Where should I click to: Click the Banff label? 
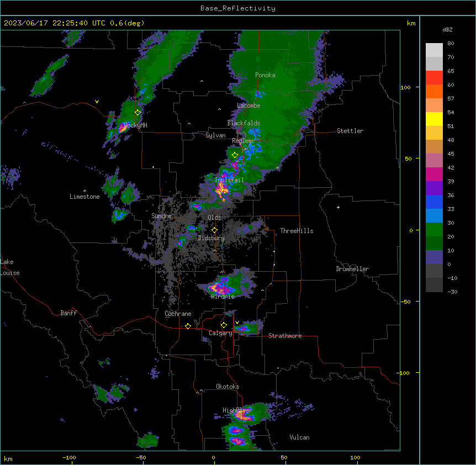coord(68,313)
